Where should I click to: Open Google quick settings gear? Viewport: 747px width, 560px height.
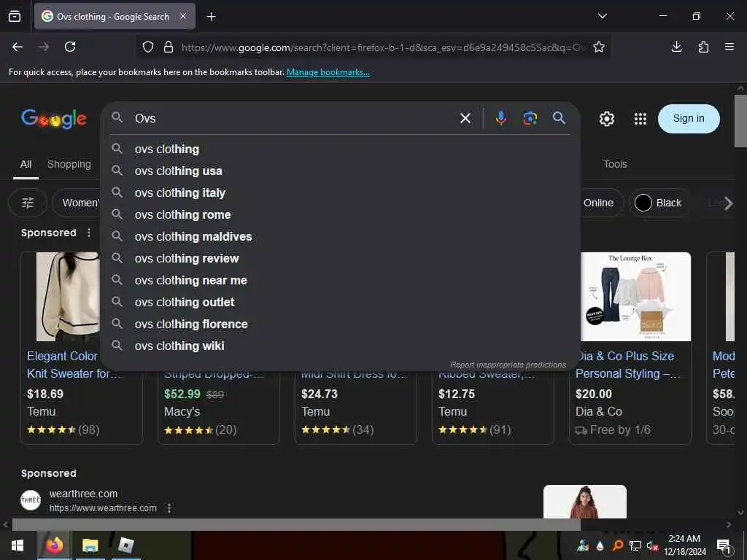point(606,119)
